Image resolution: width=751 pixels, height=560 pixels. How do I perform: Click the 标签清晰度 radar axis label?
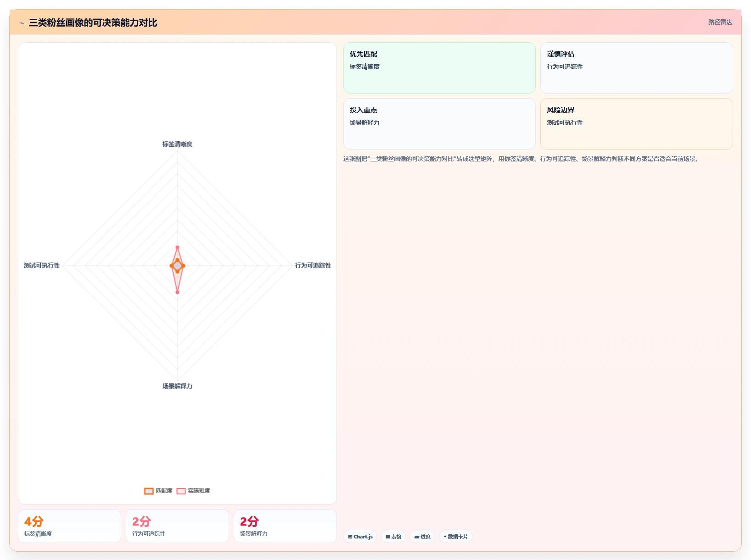177,144
